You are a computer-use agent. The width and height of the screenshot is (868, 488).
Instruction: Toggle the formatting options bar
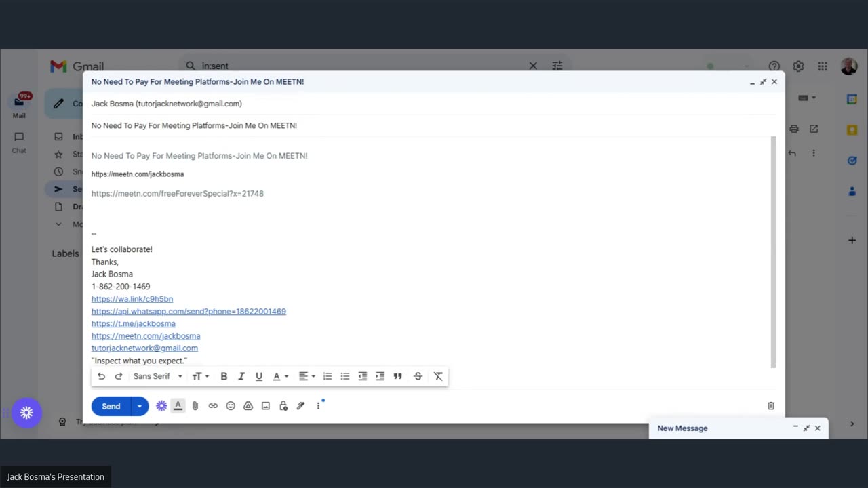point(178,405)
